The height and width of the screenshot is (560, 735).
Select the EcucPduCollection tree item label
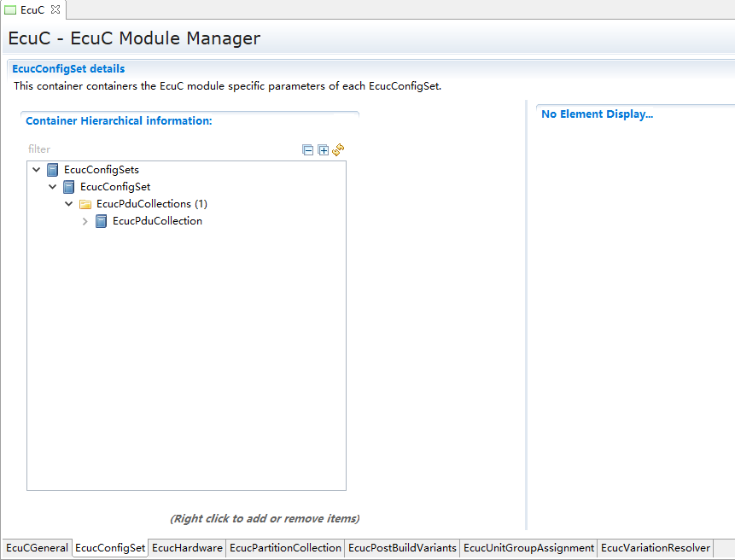point(157,221)
